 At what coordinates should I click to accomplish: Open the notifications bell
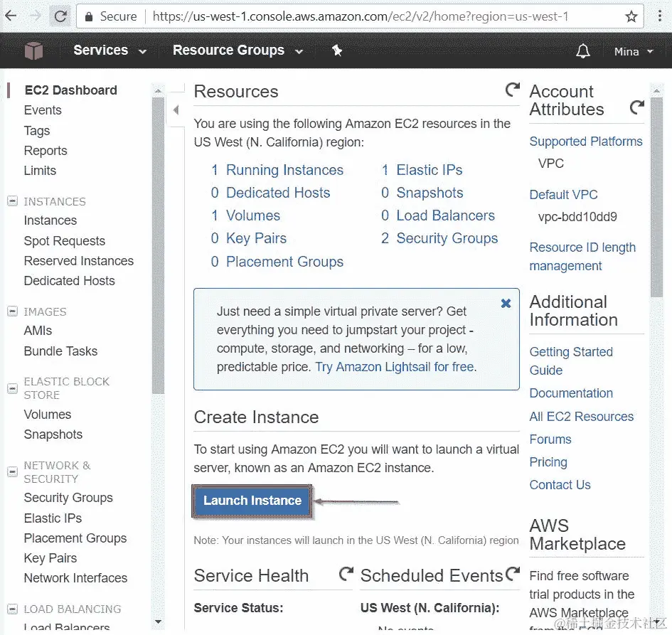pyautogui.click(x=582, y=51)
